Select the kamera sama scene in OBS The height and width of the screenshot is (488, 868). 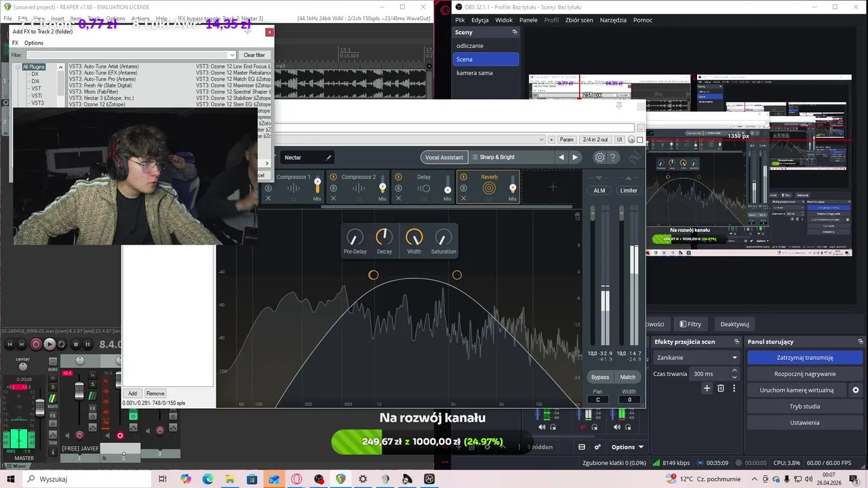475,73
